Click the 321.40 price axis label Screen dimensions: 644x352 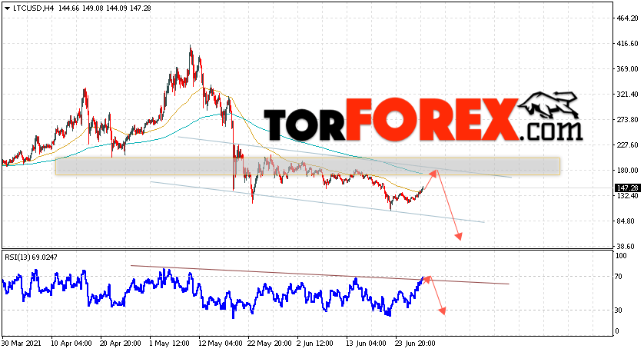click(x=628, y=95)
